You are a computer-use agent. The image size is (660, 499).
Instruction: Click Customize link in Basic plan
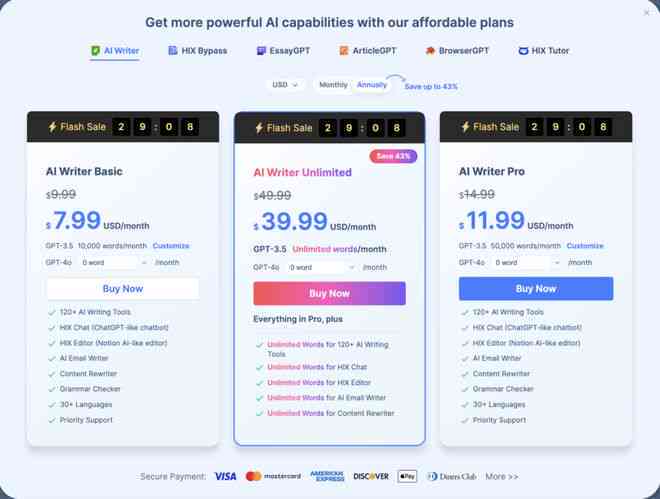point(171,246)
